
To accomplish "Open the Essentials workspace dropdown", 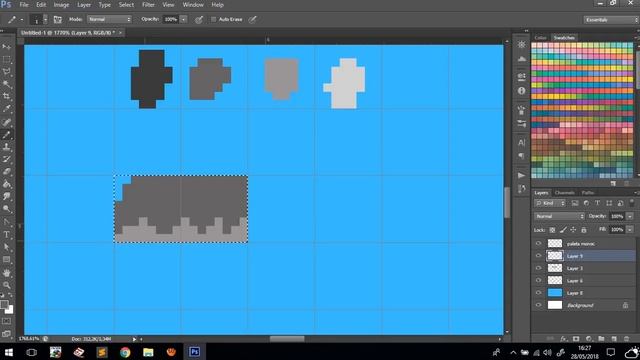I will 610,20.
